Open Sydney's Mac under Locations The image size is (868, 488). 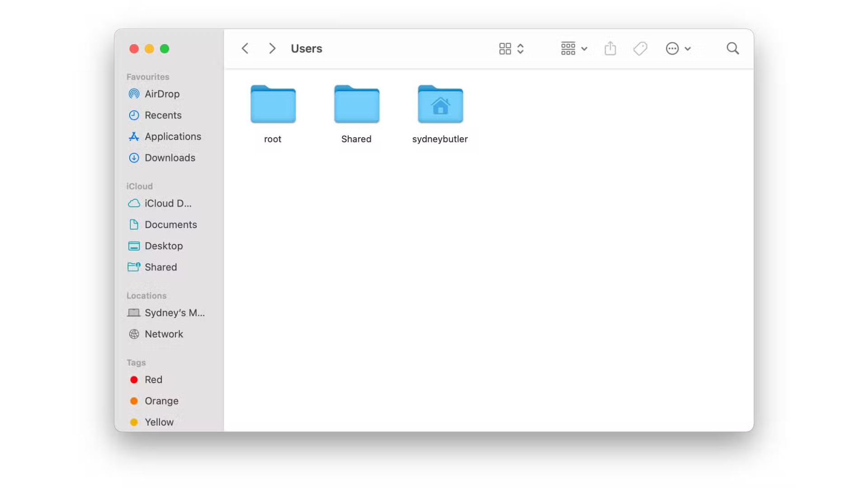point(174,313)
